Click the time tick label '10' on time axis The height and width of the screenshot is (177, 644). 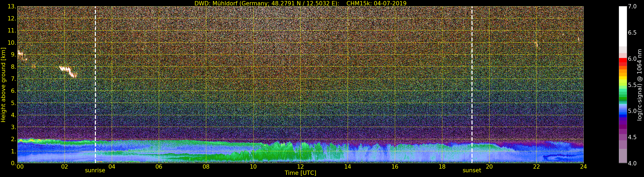click(253, 167)
